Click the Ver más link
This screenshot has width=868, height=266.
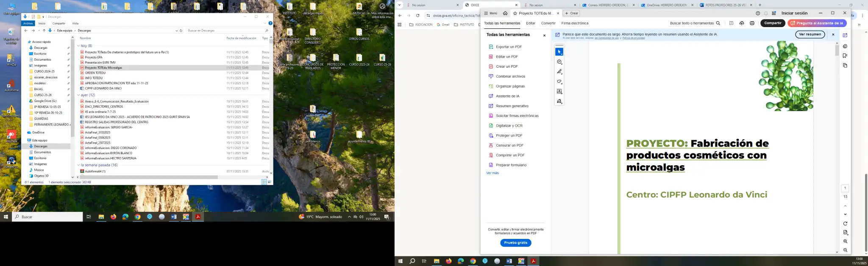[x=492, y=173]
